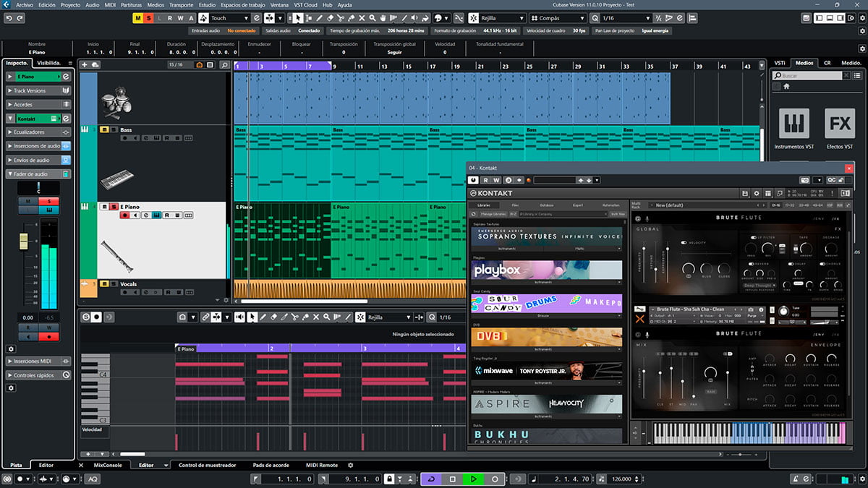The width and height of the screenshot is (868, 488).
Task: Click Kontakt's QC quick controls button
Action: (831, 180)
